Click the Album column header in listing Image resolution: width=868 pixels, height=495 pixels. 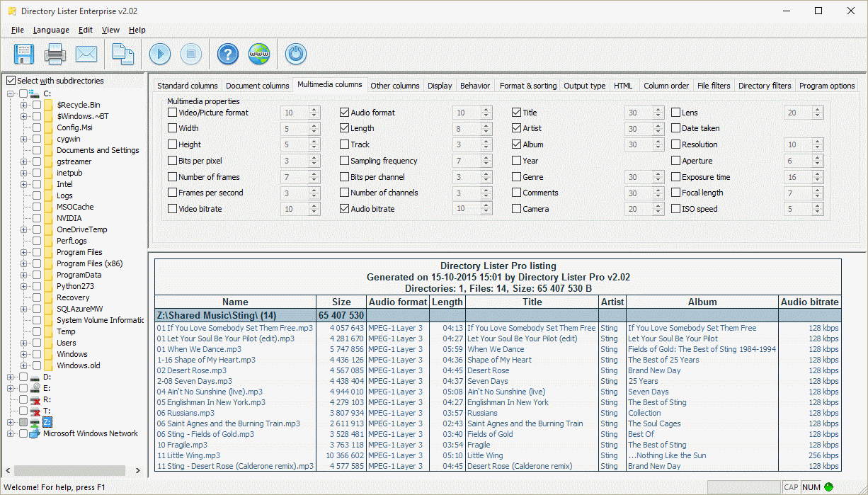click(x=702, y=302)
